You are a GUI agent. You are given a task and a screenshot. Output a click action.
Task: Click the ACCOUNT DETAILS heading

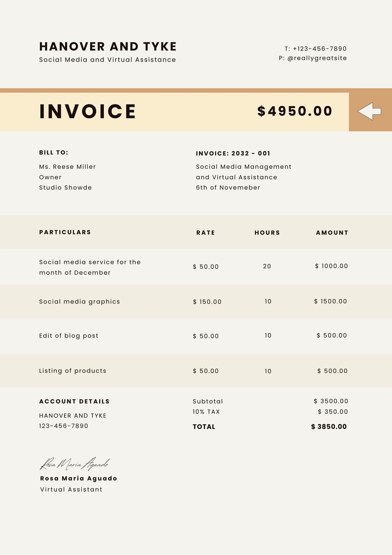pos(74,401)
